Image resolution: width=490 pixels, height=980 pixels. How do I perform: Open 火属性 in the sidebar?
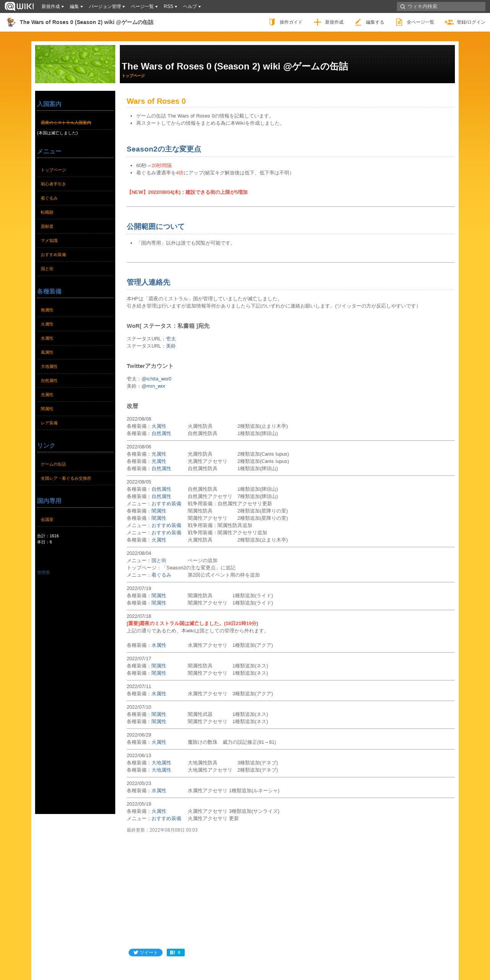pyautogui.click(x=47, y=324)
